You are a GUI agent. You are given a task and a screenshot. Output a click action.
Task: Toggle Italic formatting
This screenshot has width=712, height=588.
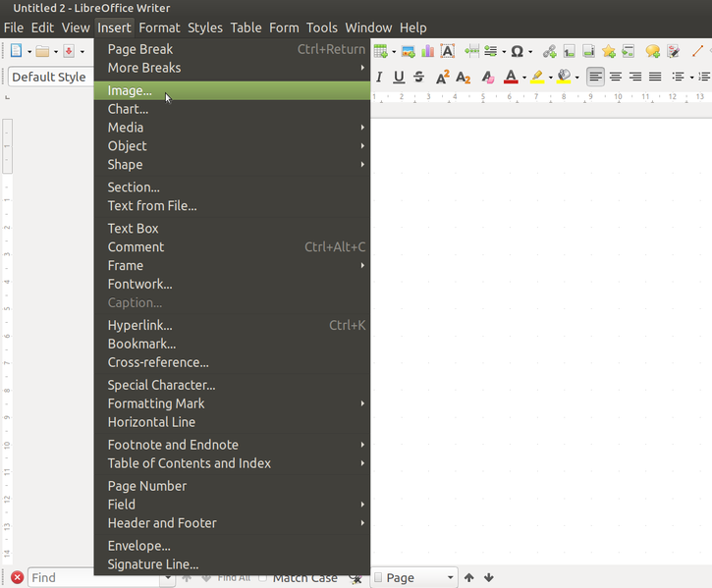[x=379, y=78]
